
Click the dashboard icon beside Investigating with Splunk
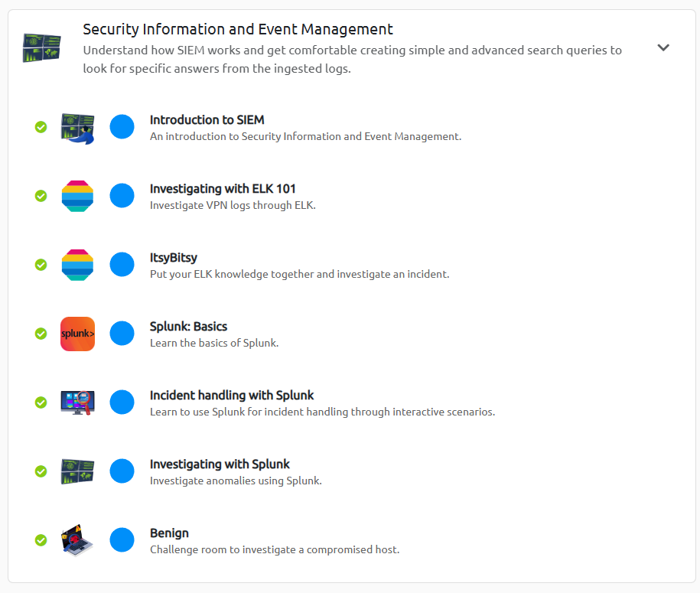78,471
